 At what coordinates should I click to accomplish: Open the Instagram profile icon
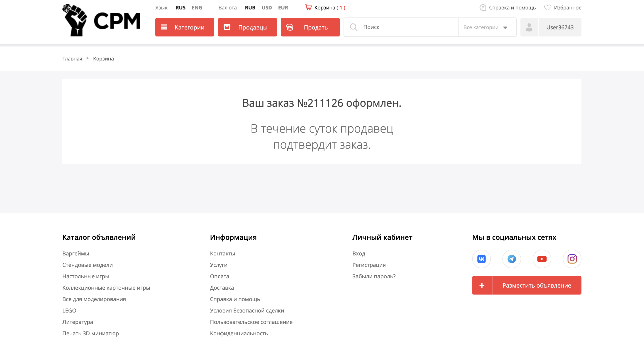(572, 259)
